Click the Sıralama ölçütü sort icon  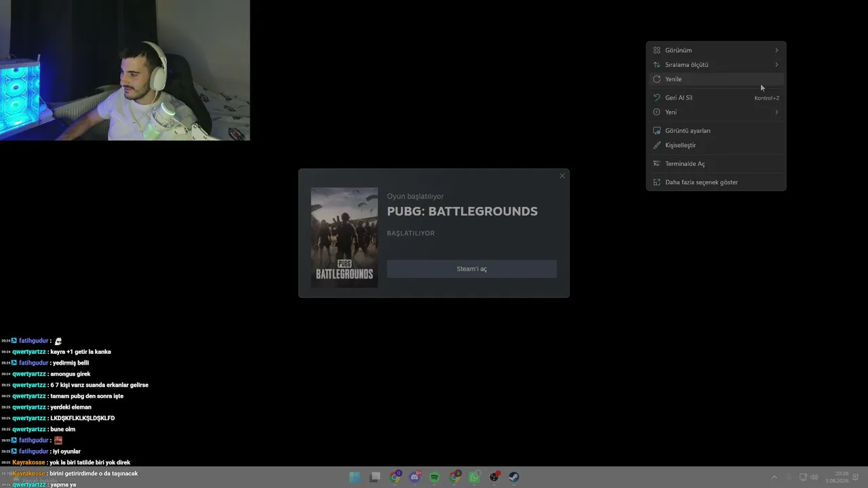click(x=656, y=64)
